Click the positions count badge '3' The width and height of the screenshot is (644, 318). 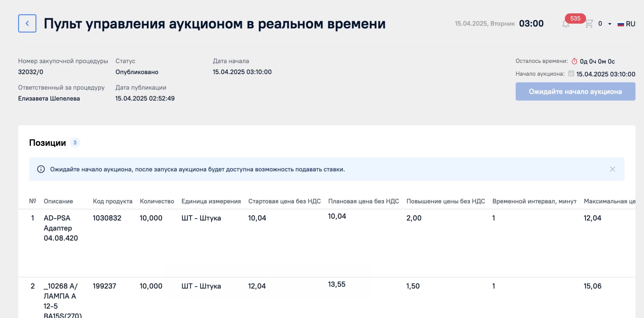pyautogui.click(x=75, y=143)
